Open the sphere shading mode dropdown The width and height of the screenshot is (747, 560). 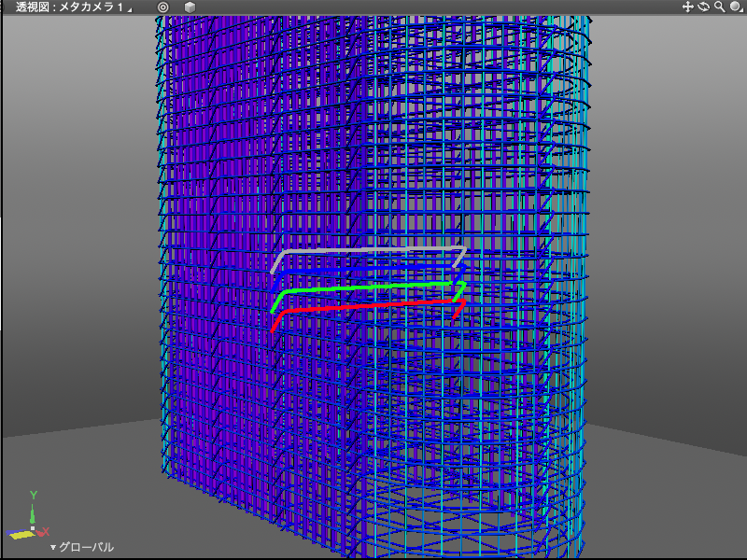click(x=737, y=7)
